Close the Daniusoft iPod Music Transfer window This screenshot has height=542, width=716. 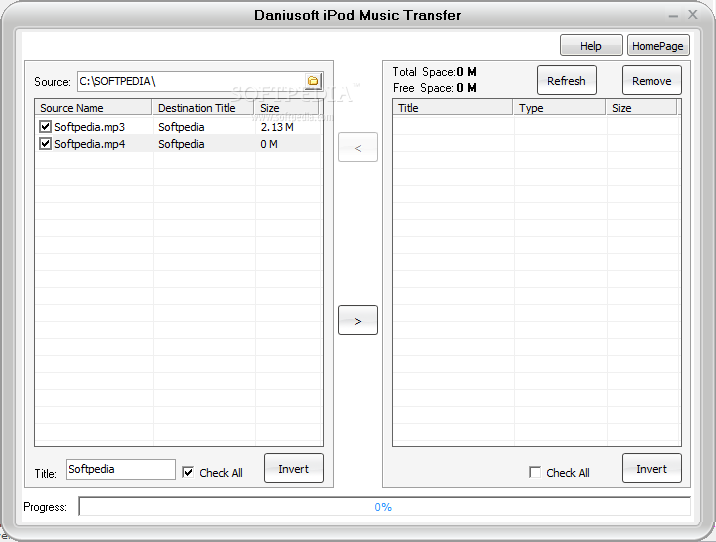pos(694,15)
